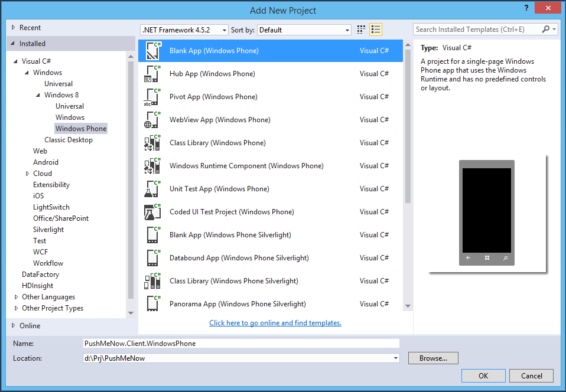This screenshot has height=392, width=566.
Task: Select the Windows Phone tree item
Action: pos(81,128)
